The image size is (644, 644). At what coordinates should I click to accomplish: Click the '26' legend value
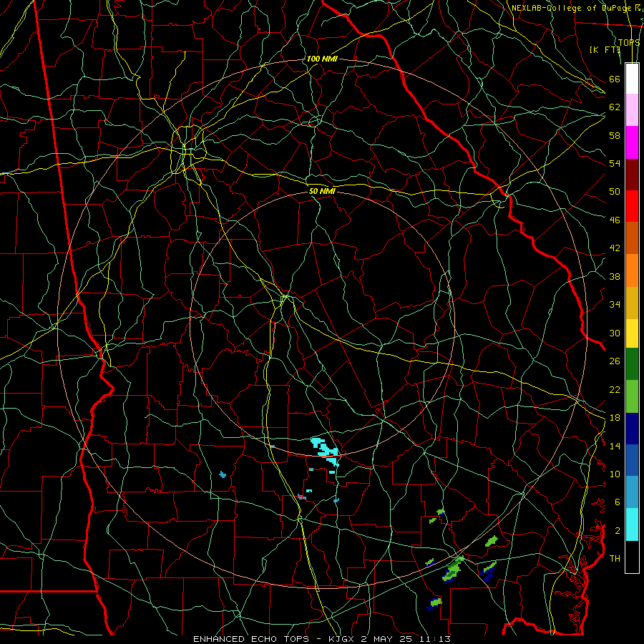click(x=615, y=361)
